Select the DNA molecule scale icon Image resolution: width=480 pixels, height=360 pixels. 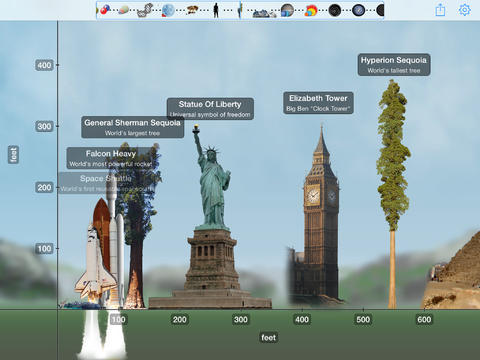pos(145,10)
